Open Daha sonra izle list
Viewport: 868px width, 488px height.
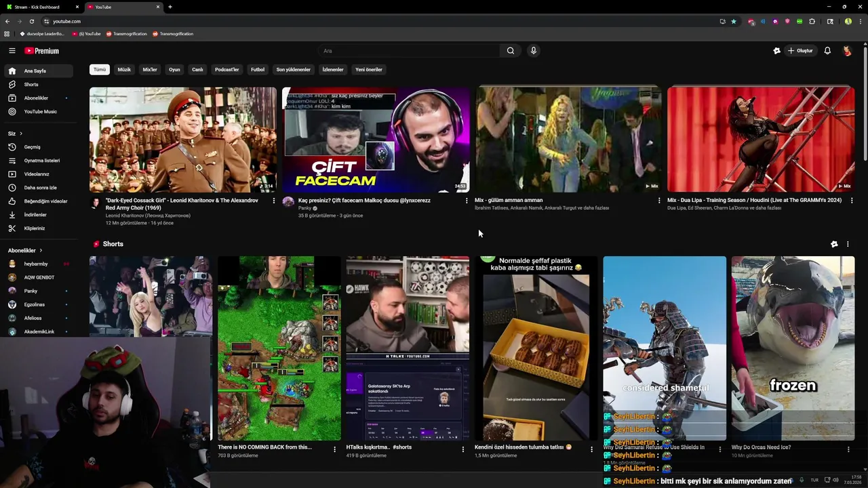coord(37,188)
